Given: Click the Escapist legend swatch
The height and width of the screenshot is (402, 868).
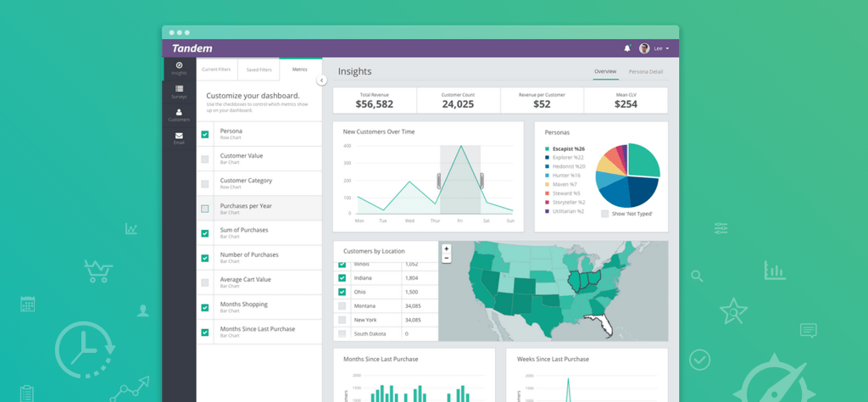Looking at the screenshot, I should [547, 149].
